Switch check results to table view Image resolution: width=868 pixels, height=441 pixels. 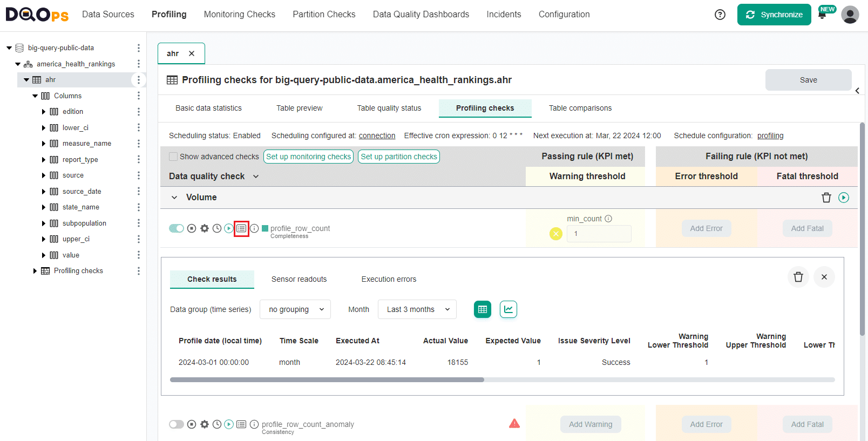[x=483, y=309]
